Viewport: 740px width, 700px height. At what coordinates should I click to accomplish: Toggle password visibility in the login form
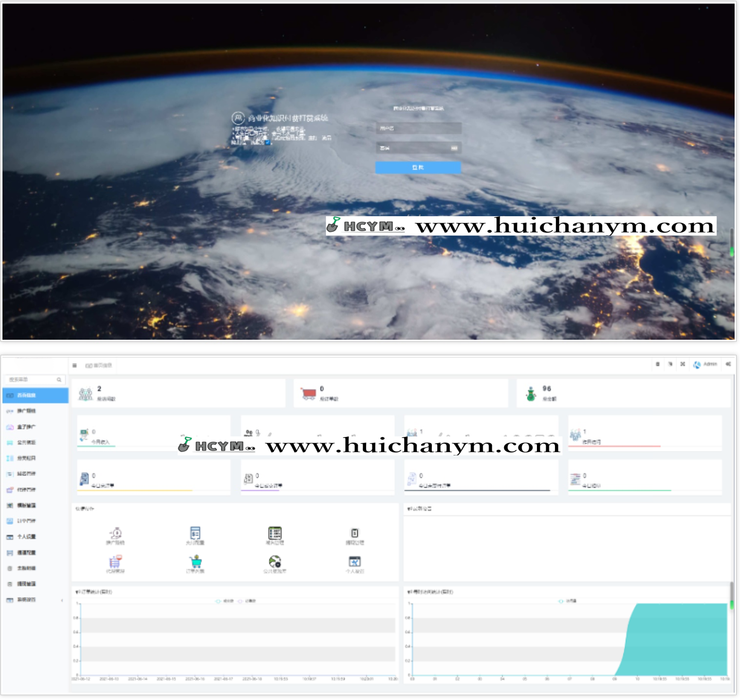click(454, 148)
